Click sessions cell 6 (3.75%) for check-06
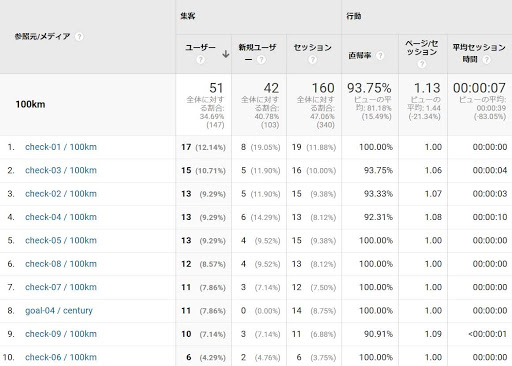The image size is (512, 366). [x=316, y=357]
